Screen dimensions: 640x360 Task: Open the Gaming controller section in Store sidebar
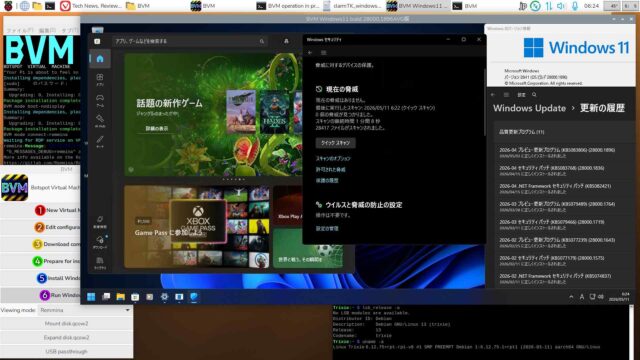pyautogui.click(x=100, y=100)
